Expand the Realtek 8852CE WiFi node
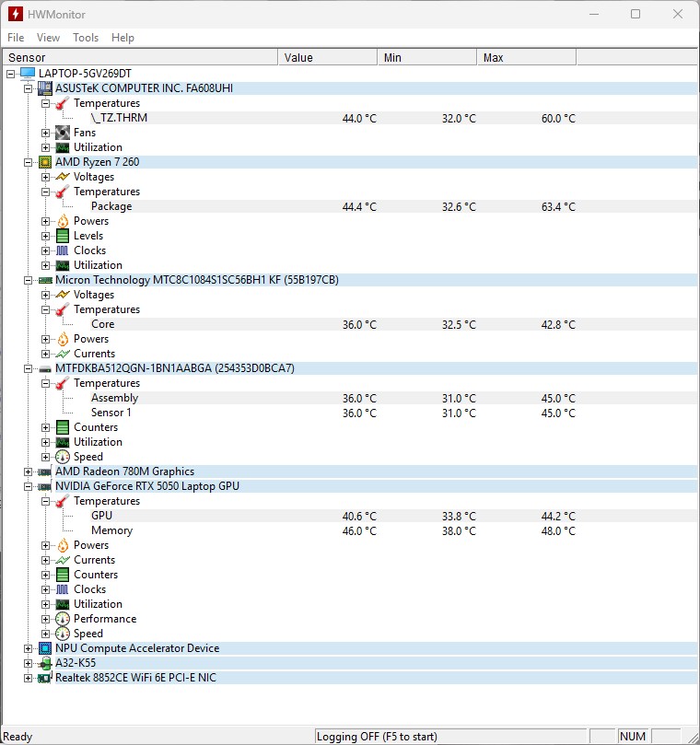Image resolution: width=700 pixels, height=745 pixels. [28, 678]
